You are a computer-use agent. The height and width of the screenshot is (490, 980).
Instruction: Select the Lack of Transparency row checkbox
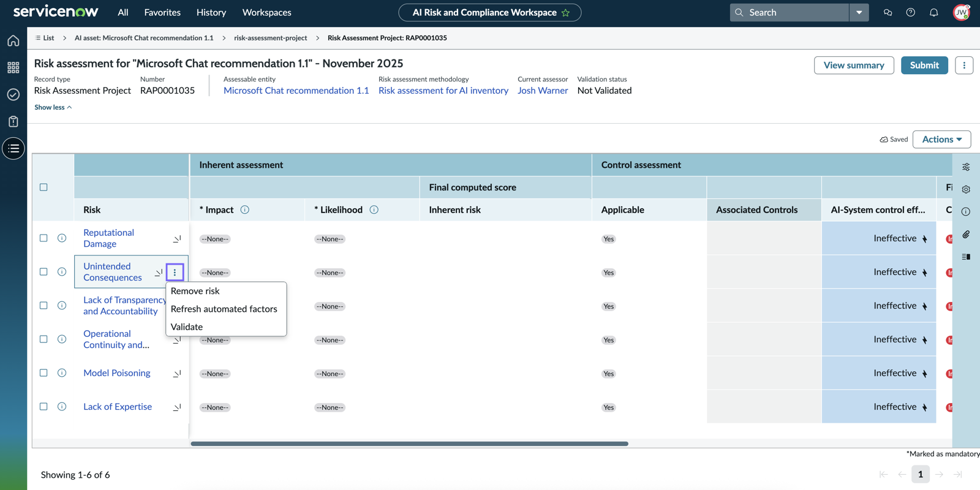[x=43, y=306]
